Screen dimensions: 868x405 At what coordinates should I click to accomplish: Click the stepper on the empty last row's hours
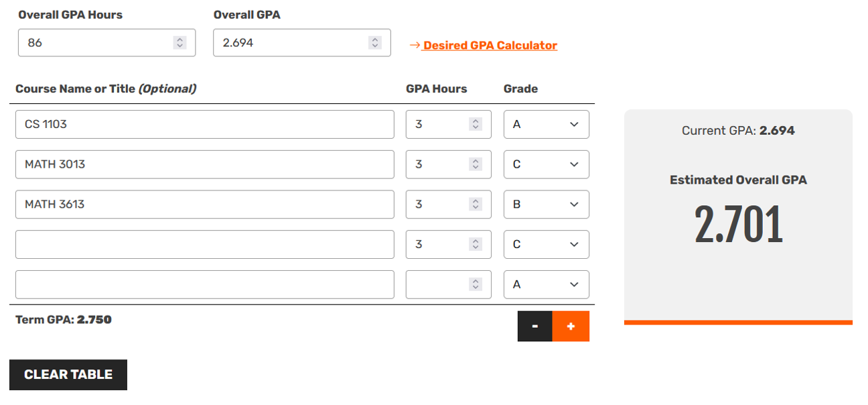pos(475,284)
